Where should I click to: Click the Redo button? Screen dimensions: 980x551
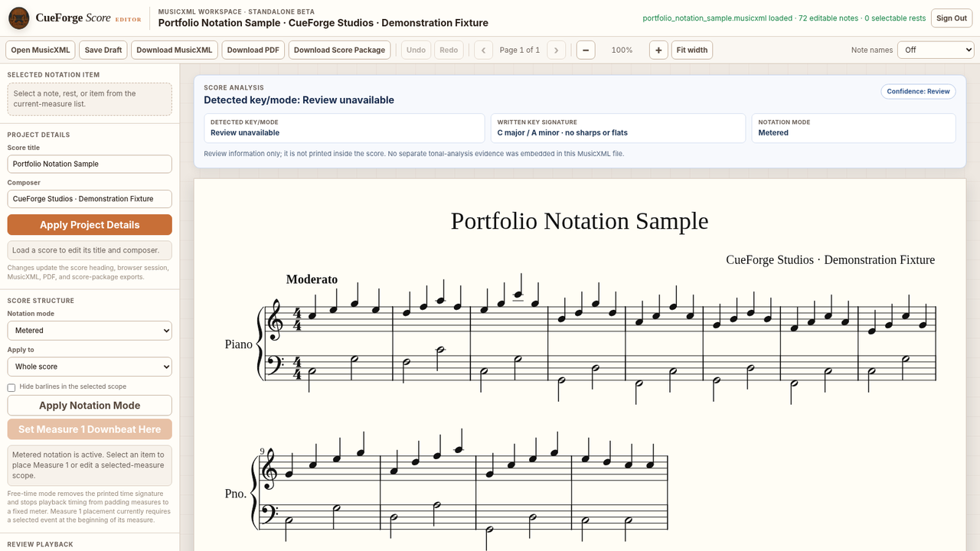(x=449, y=50)
